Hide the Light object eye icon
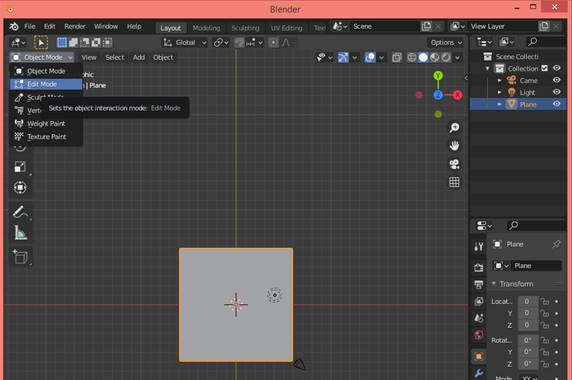The height and width of the screenshot is (380, 572). coord(557,92)
